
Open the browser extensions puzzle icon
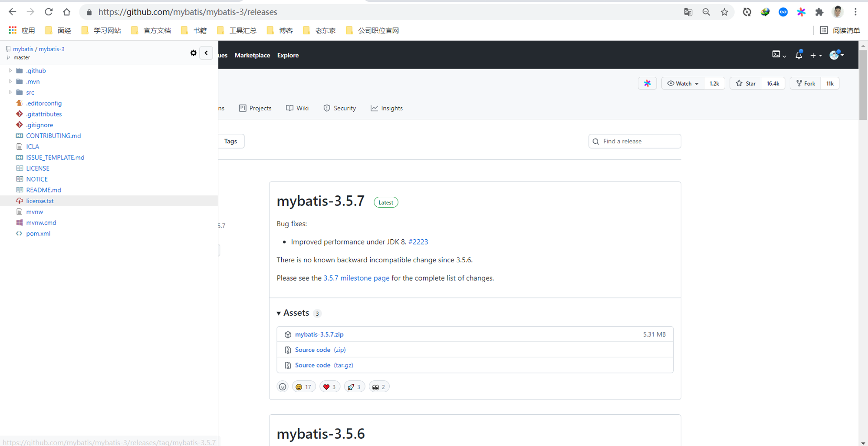coord(819,12)
